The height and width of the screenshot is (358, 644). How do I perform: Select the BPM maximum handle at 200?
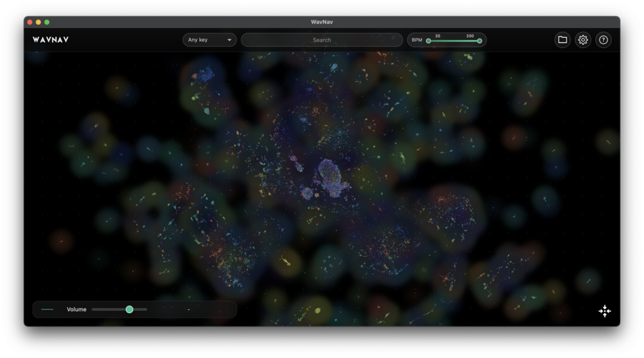tap(479, 40)
